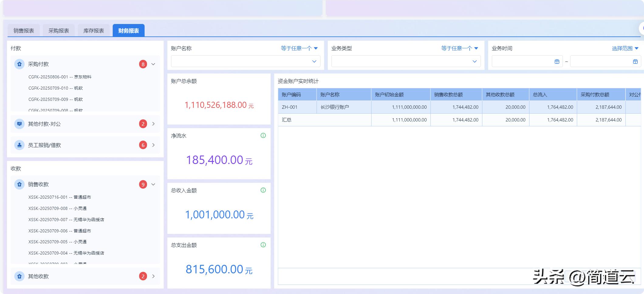Image resolution: width=644 pixels, height=294 pixels.
Task: Open the start date calendar picker
Action: pyautogui.click(x=557, y=62)
